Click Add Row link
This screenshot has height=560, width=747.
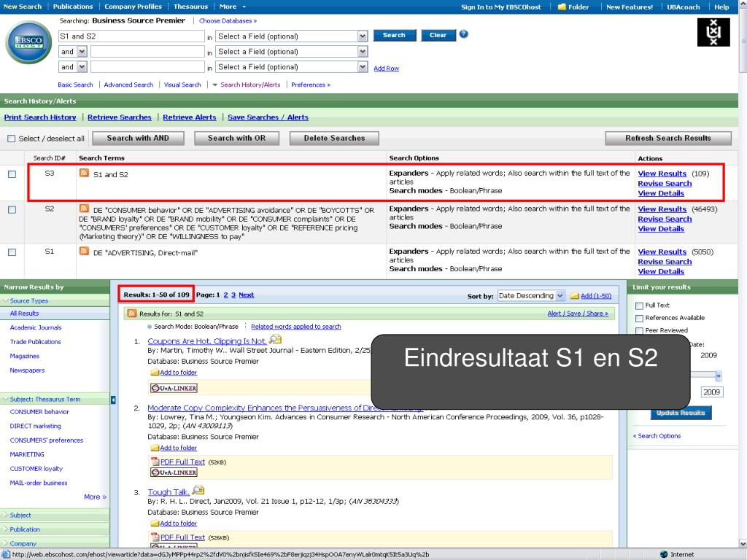(386, 69)
